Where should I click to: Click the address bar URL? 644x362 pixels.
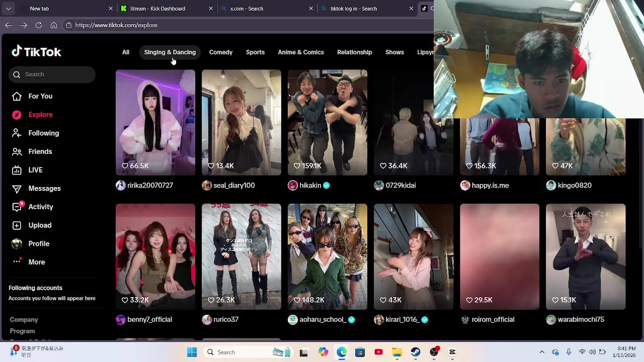click(x=116, y=25)
